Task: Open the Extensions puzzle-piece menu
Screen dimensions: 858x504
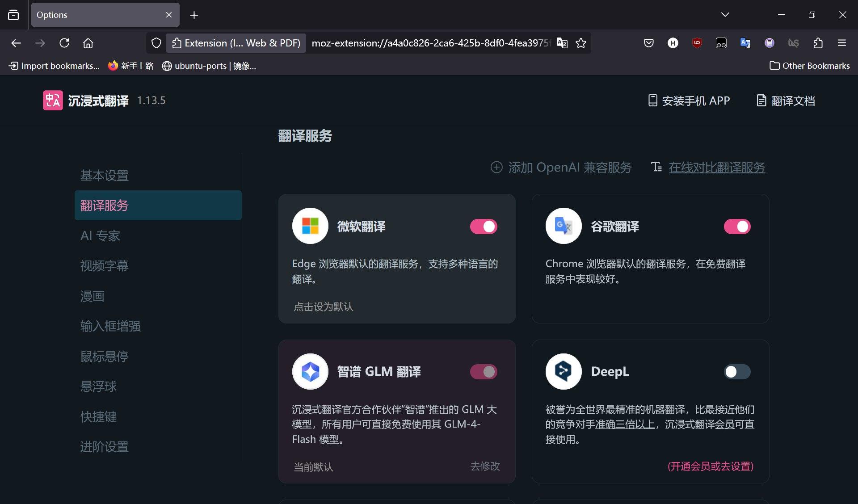Action: coord(818,43)
